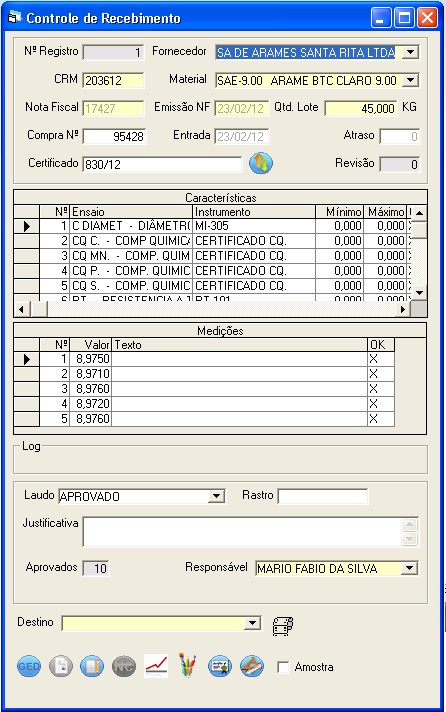
Task: Click the gray document page icon
Action: pyautogui.click(x=61, y=666)
